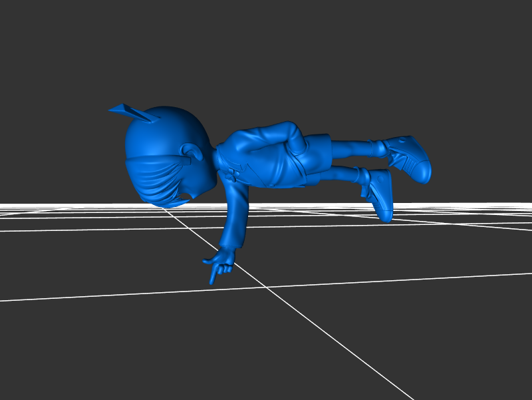Click the bow tie at the collar
The height and width of the screenshot is (400, 532).
click(x=230, y=174)
